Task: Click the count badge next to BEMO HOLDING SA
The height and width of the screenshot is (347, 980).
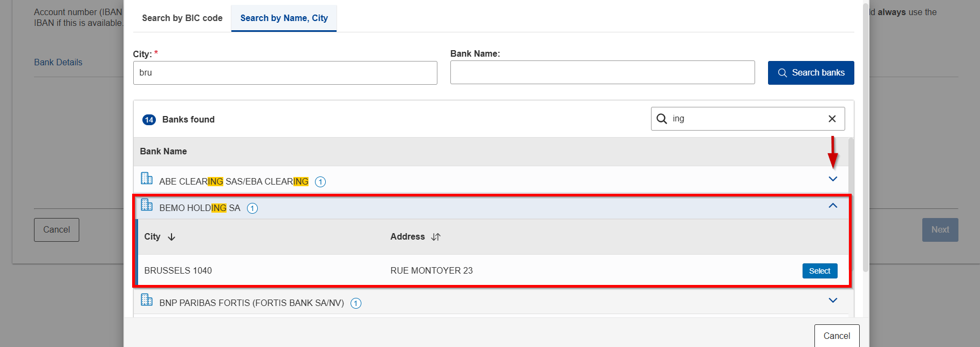Action: (252, 208)
